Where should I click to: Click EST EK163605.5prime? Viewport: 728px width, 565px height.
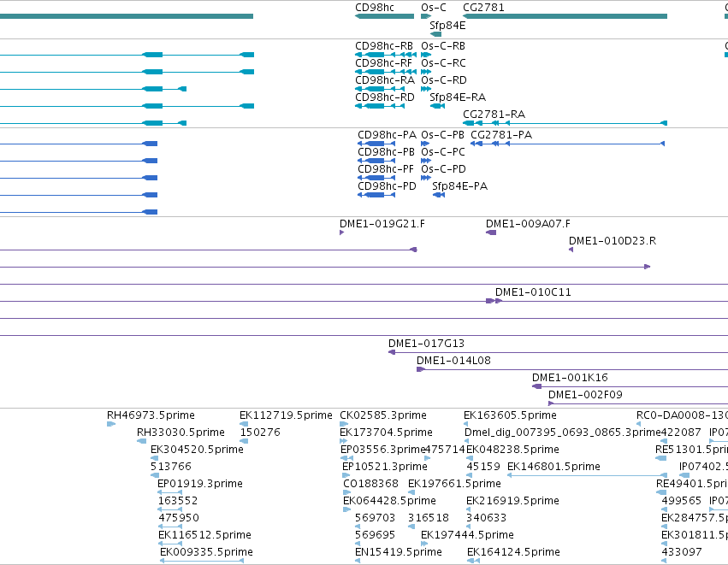coord(466,424)
